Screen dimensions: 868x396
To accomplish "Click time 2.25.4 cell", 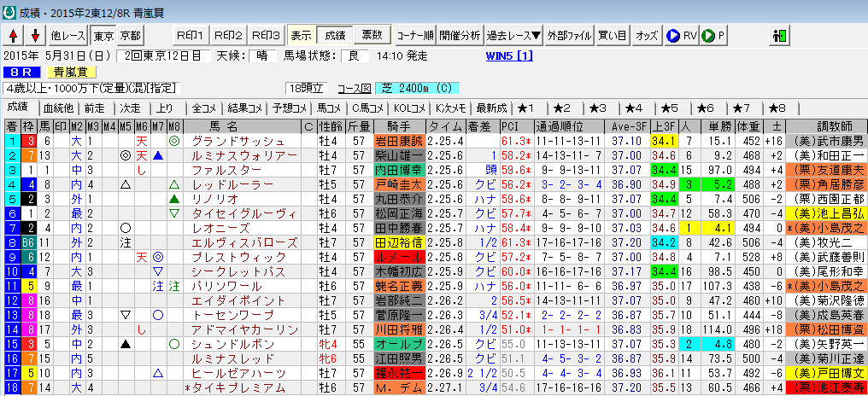I will click(x=445, y=141).
